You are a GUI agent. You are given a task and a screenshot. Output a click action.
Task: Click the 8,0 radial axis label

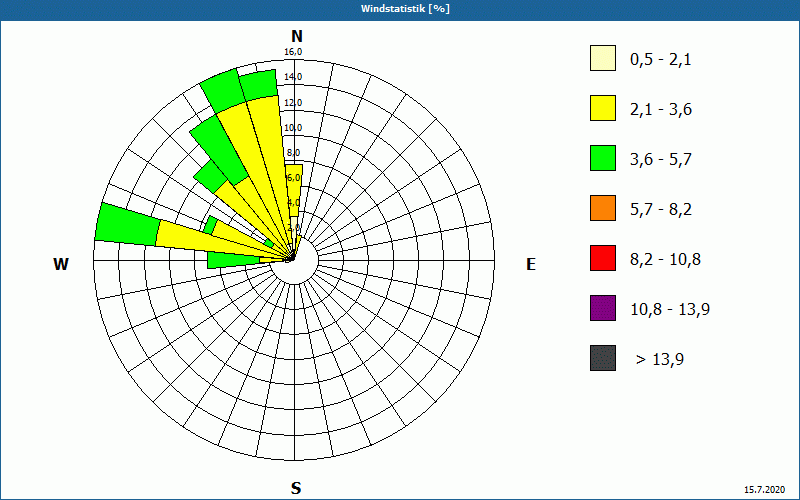(293, 153)
